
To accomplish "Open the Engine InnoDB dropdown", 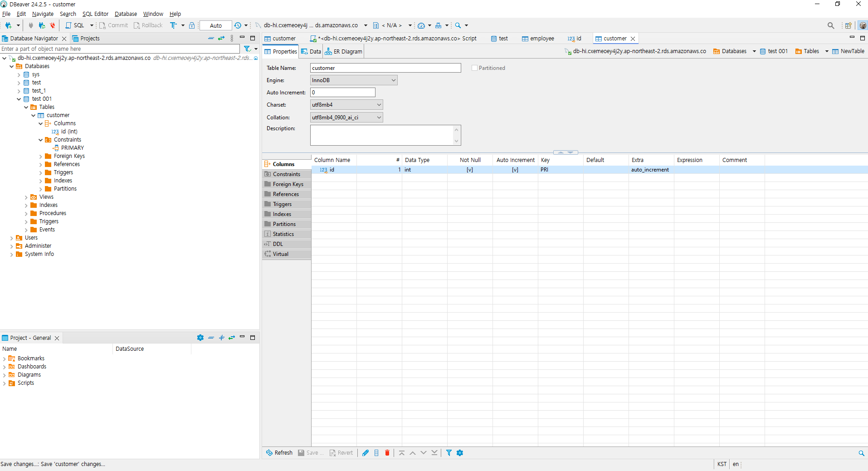I will 354,80.
